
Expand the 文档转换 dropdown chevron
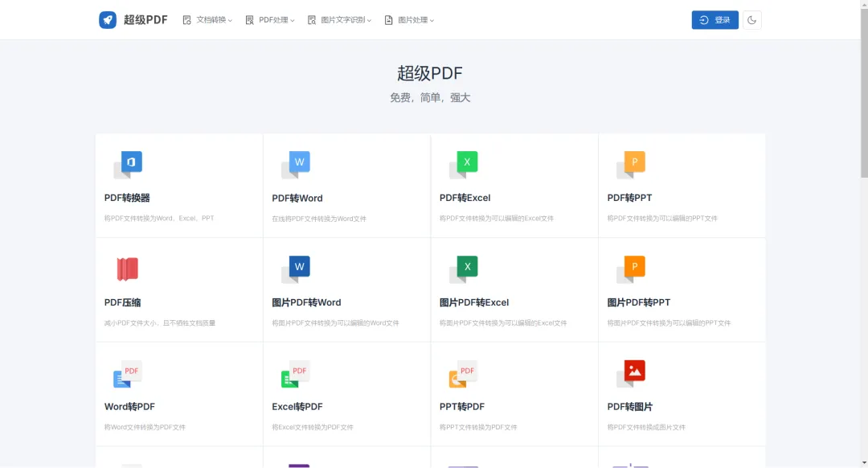pyautogui.click(x=231, y=20)
